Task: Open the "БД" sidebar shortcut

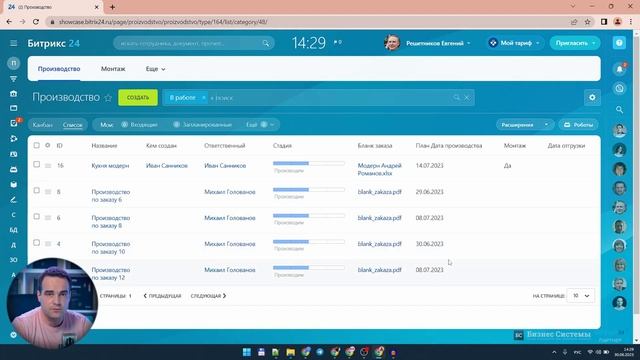Action: pos(13,230)
